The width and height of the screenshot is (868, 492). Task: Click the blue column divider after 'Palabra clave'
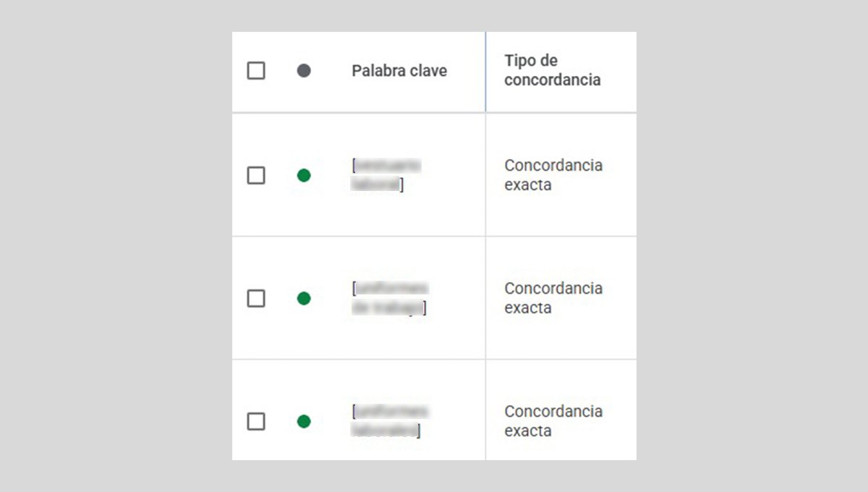point(485,71)
